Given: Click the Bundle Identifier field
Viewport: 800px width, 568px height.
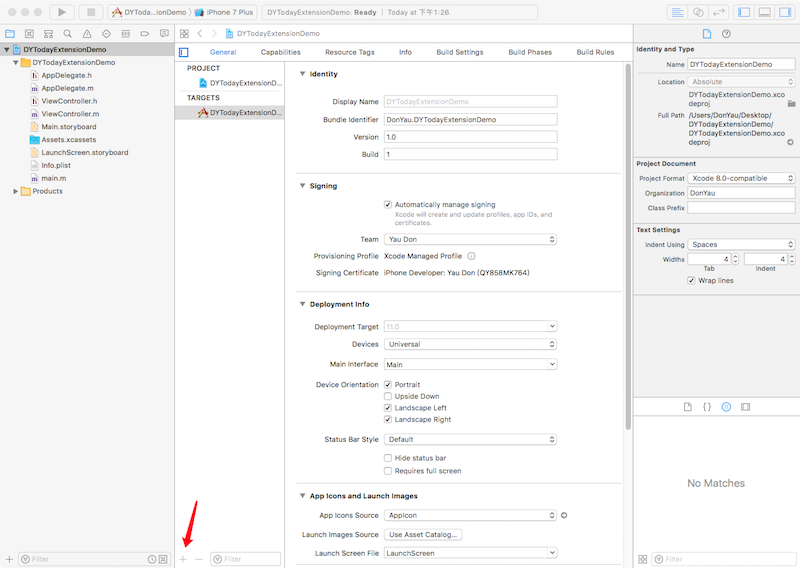Looking at the screenshot, I should pos(470,120).
